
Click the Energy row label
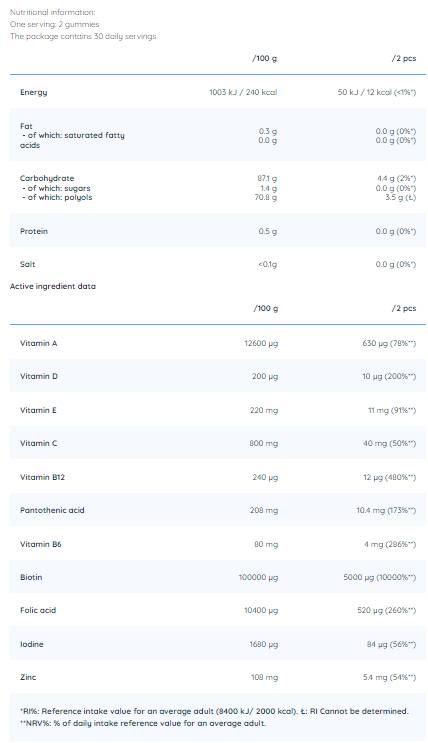[x=34, y=92]
